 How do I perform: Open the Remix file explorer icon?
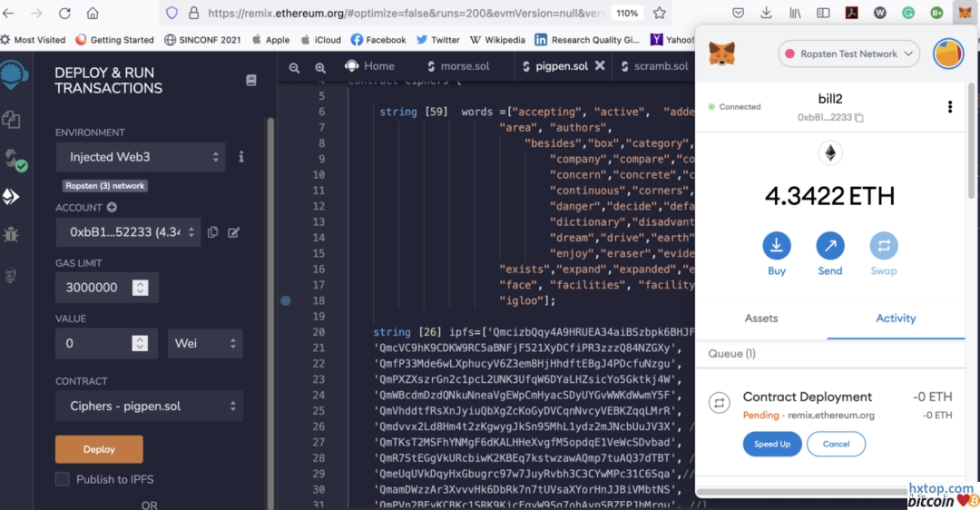11,119
